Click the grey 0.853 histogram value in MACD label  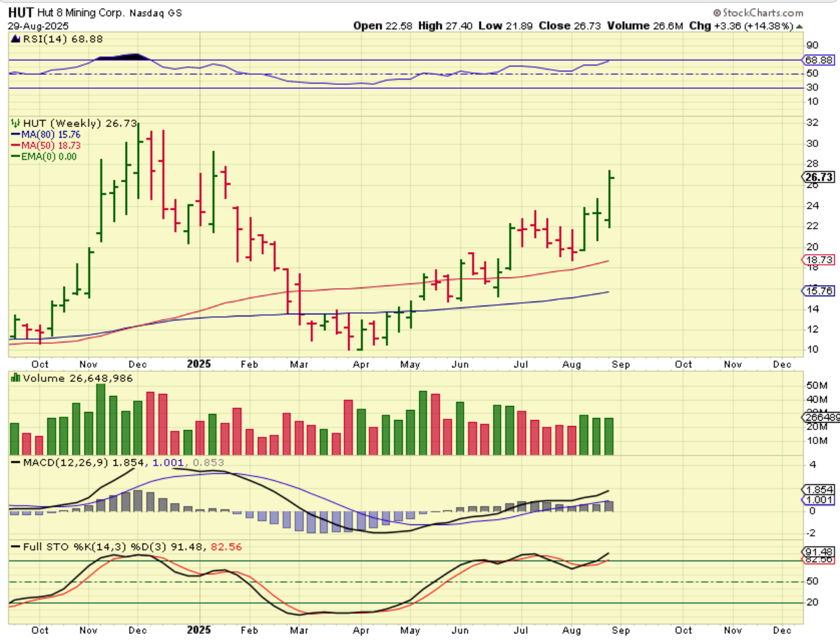coord(208,463)
